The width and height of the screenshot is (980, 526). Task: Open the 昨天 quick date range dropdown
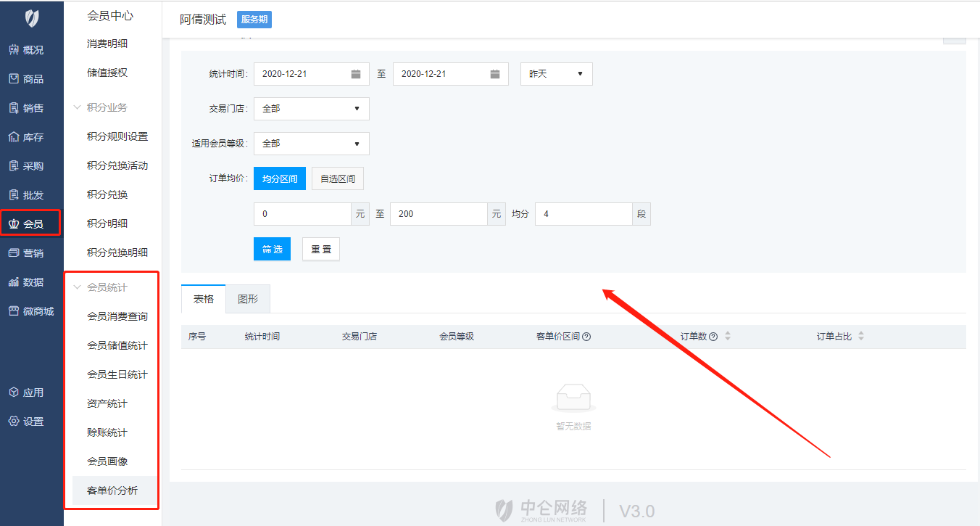(556, 74)
